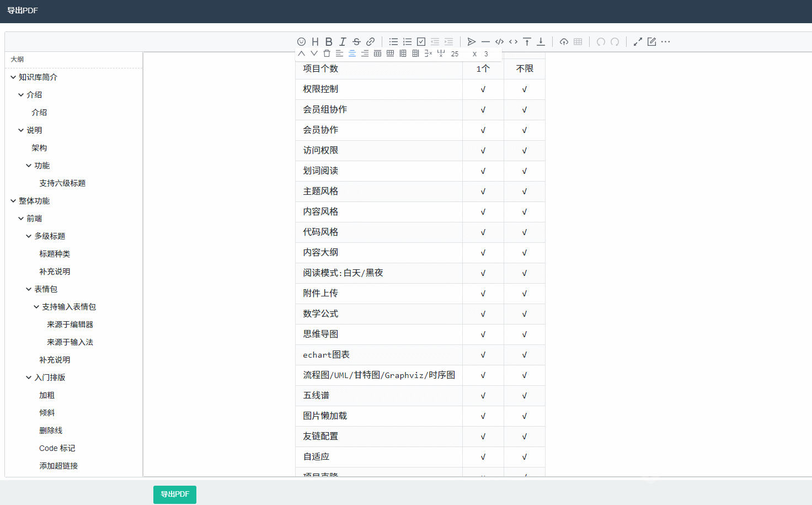This screenshot has width=812, height=505.
Task: Click the upload file icon
Action: [564, 42]
